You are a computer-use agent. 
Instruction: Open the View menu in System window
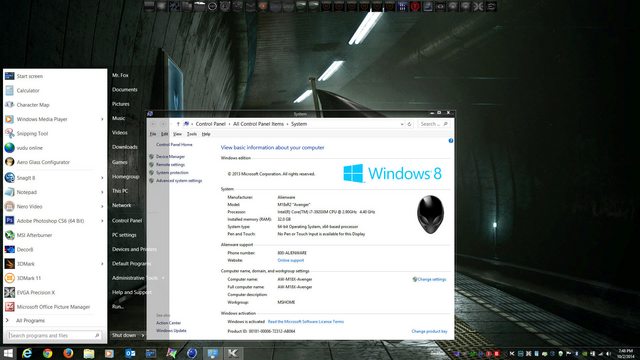(178, 134)
